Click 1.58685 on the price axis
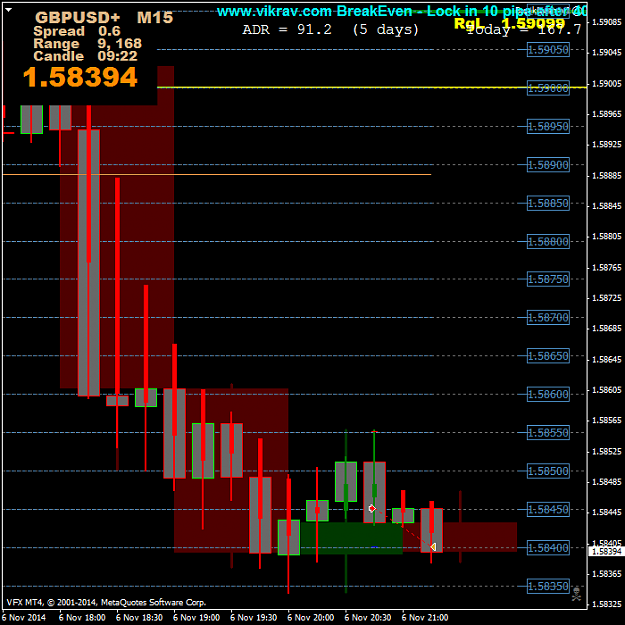Image resolution: width=625 pixels, height=625 pixels. 606,328
